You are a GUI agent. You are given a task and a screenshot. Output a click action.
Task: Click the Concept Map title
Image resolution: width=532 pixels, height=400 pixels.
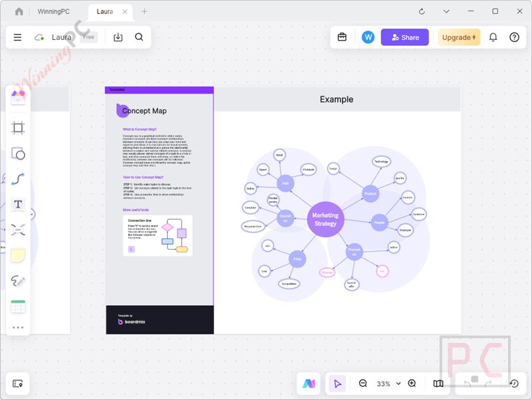(x=144, y=111)
